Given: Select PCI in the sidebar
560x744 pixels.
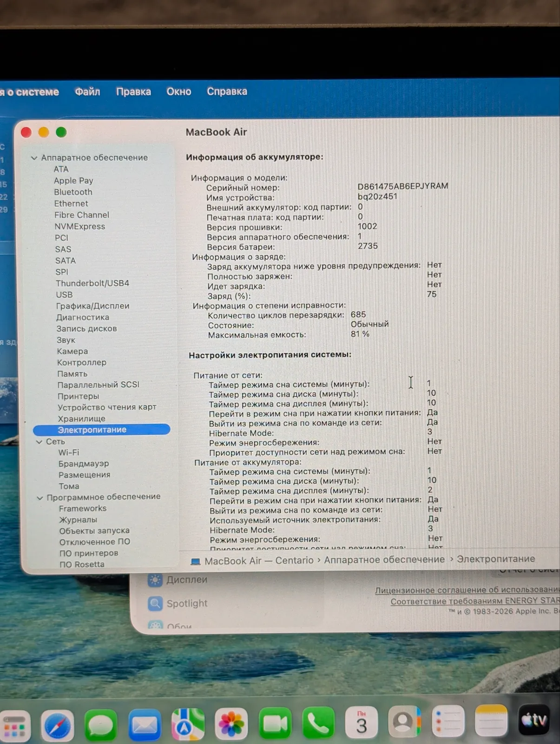Looking at the screenshot, I should [61, 238].
